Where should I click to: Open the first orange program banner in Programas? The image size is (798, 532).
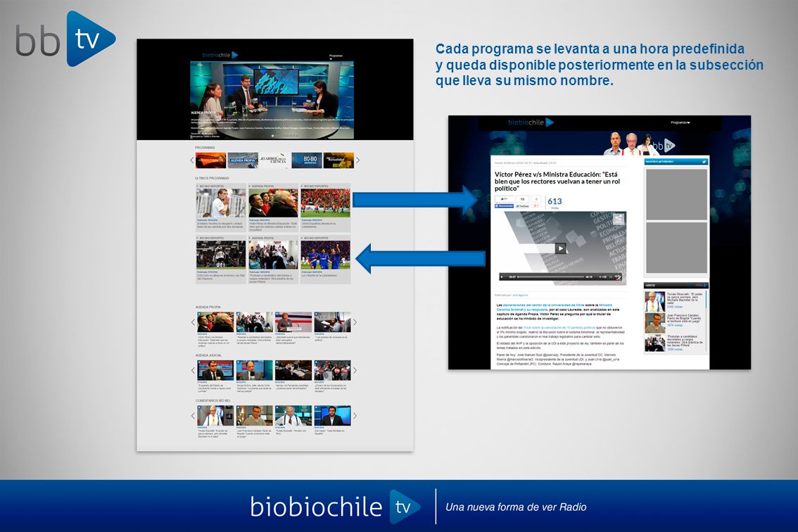tap(210, 160)
